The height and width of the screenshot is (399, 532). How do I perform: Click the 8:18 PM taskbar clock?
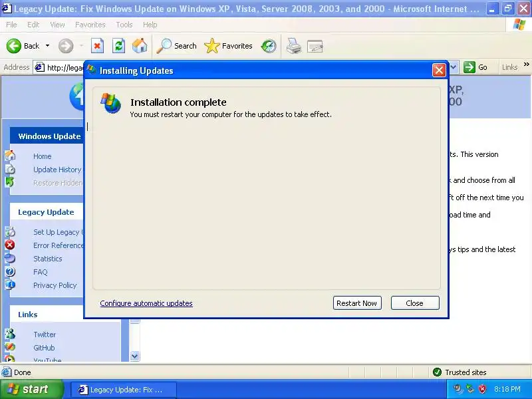[x=507, y=389]
